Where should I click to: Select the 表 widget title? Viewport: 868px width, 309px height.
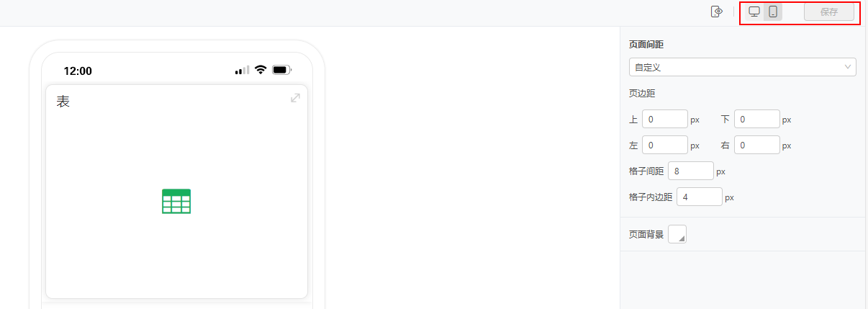pyautogui.click(x=63, y=102)
